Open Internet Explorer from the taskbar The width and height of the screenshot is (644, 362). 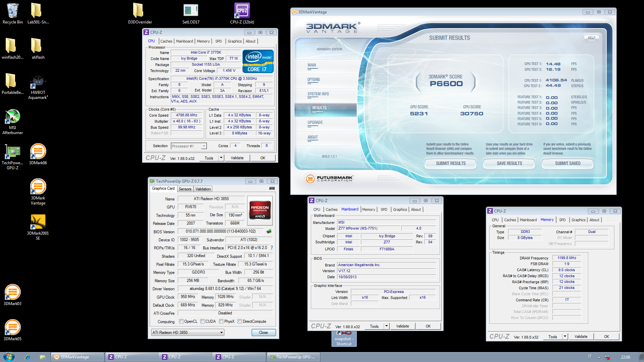(x=27, y=357)
